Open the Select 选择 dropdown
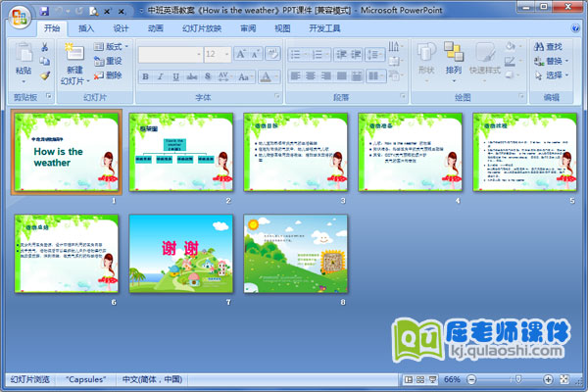Screen dimensions: 588x392 tap(551, 75)
